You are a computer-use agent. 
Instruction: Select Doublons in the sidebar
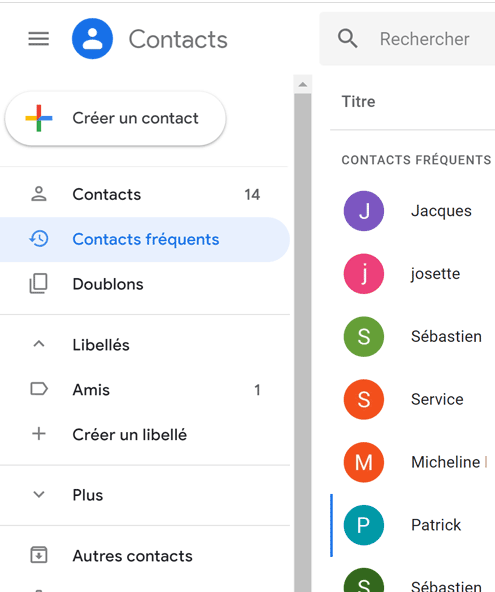145,284
